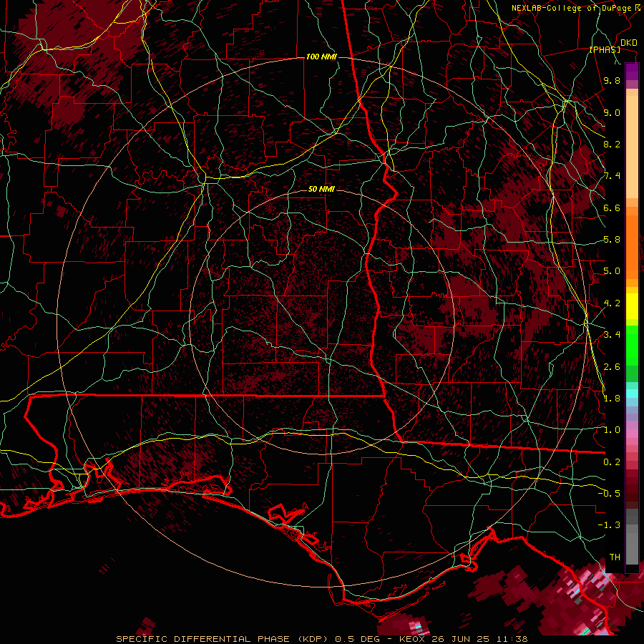Click the DKD label above the color scale
The height and width of the screenshot is (644, 644).
[x=629, y=43]
